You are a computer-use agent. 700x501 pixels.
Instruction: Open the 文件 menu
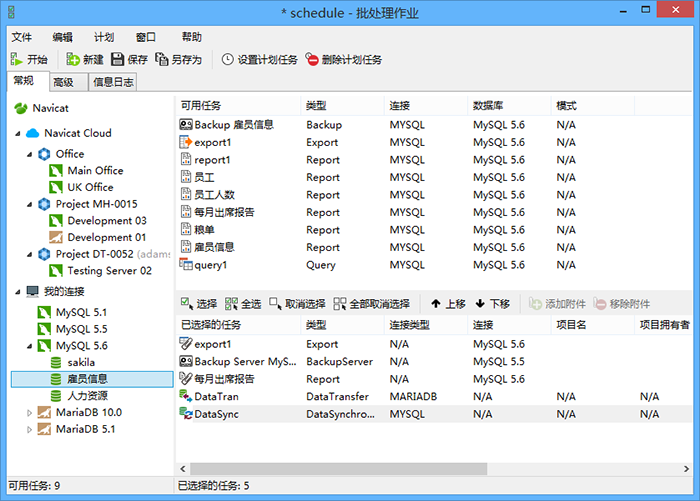21,37
